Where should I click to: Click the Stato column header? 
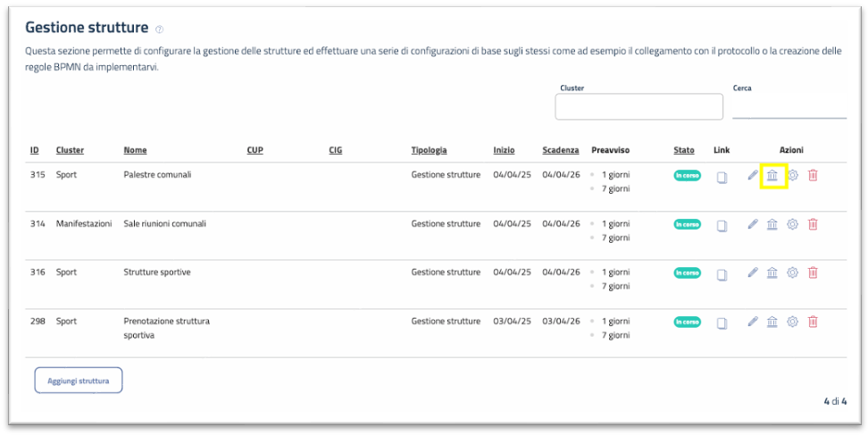tap(684, 150)
